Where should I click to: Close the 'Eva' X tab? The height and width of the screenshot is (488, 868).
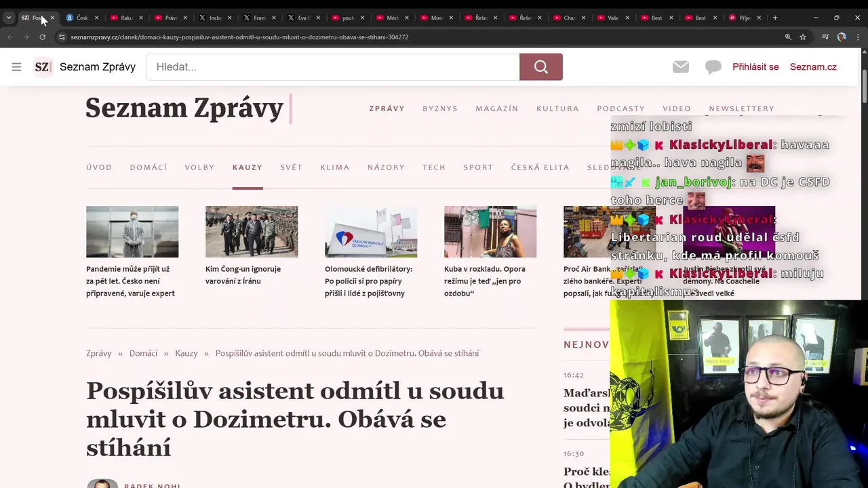click(x=318, y=18)
